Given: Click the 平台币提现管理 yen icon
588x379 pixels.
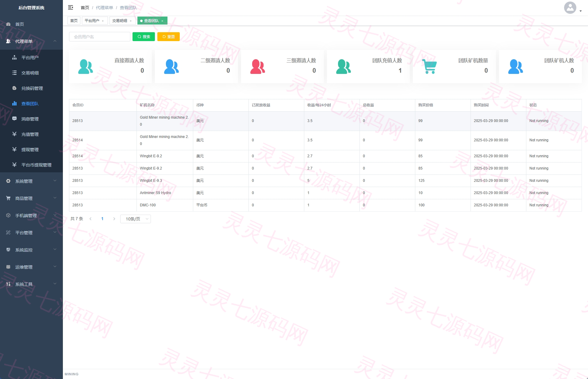Looking at the screenshot, I should [14, 165].
